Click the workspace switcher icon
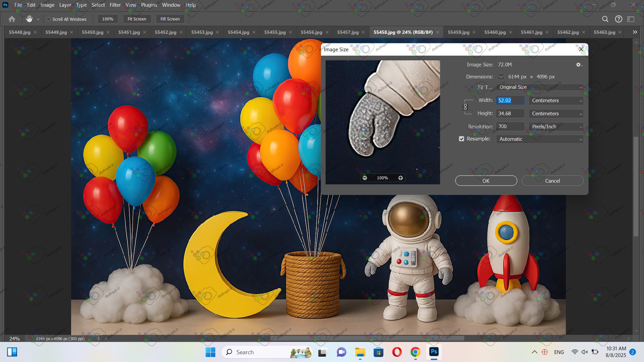The width and height of the screenshot is (644, 362). tap(631, 19)
